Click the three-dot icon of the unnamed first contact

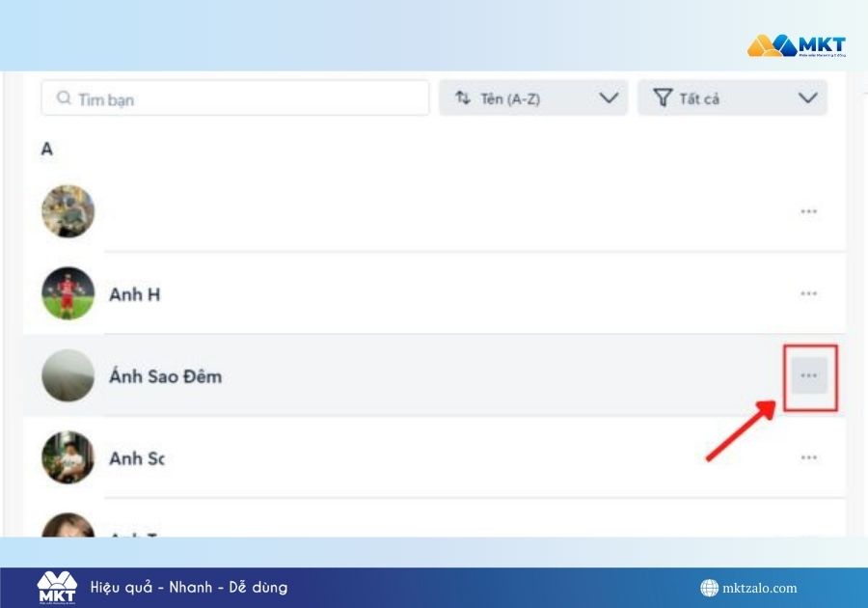pos(809,211)
